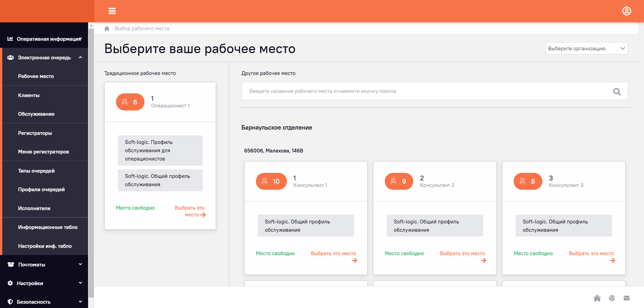Click the Выбор рабочего места breadcrumb text
Screen dimensions: 644x308
[x=142, y=28]
